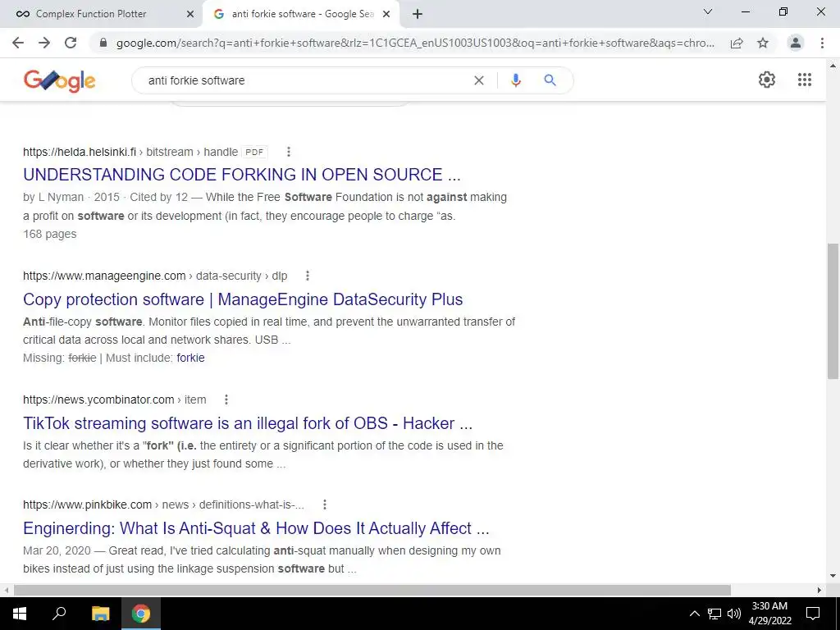Open TikTok streaming software illegal fork result

(248, 423)
